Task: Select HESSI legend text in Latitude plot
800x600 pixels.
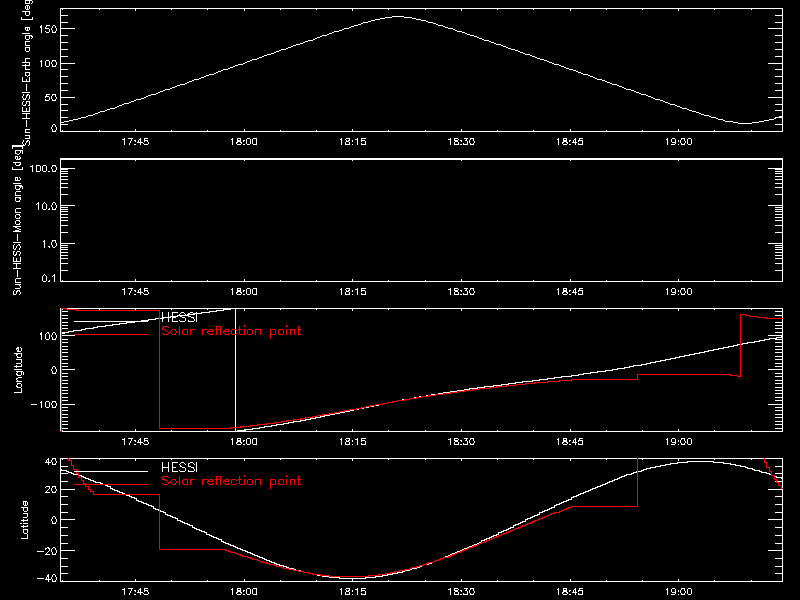Action: tap(179, 467)
